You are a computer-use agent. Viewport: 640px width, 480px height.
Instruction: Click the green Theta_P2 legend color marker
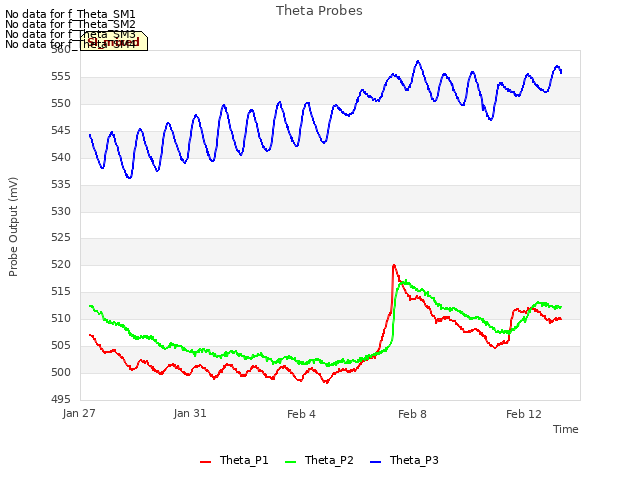pyautogui.click(x=290, y=462)
